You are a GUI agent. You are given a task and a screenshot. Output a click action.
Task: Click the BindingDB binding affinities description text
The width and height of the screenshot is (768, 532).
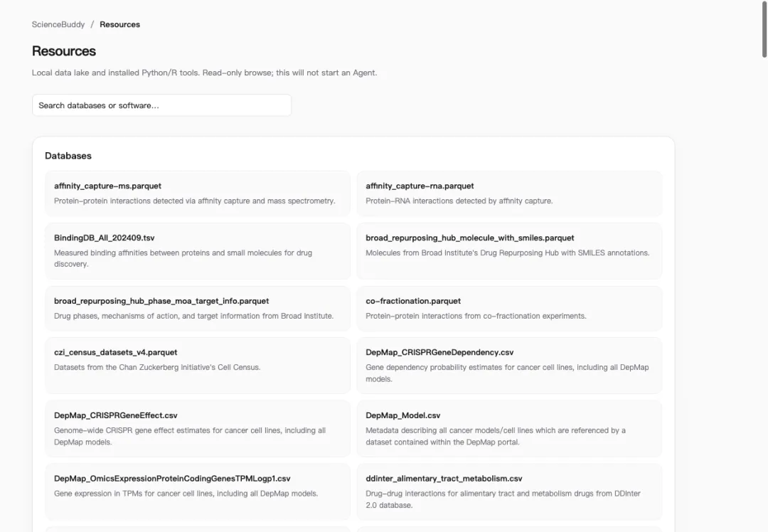click(x=183, y=258)
